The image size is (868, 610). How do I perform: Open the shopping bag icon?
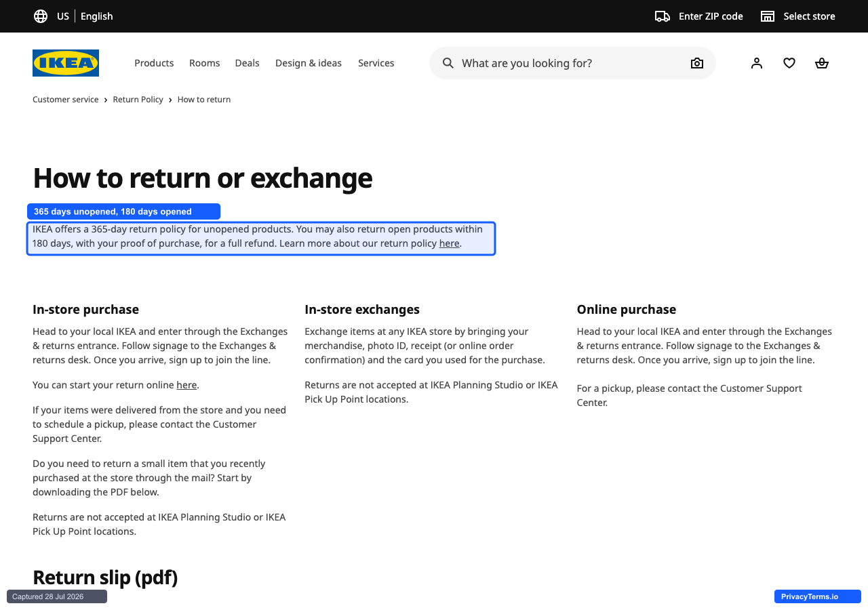tap(822, 63)
